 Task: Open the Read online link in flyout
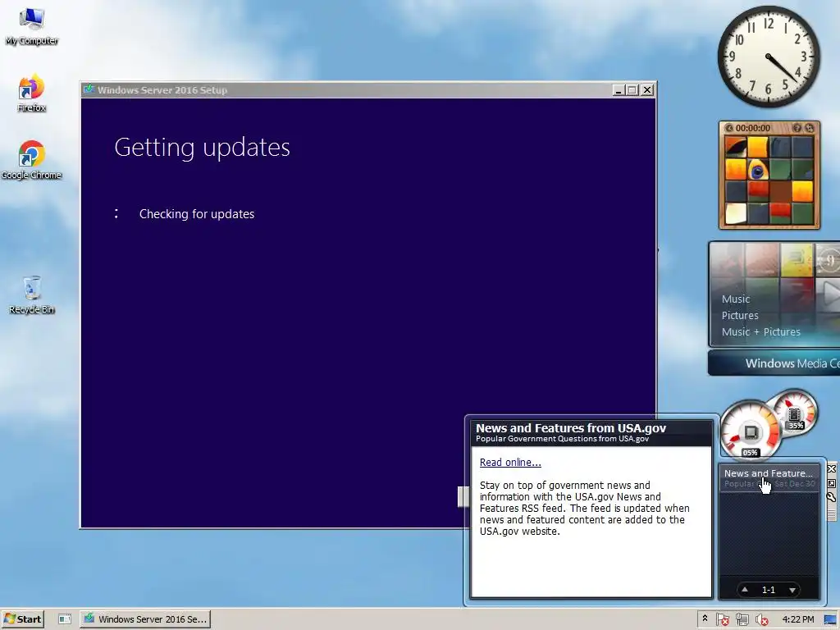510,463
